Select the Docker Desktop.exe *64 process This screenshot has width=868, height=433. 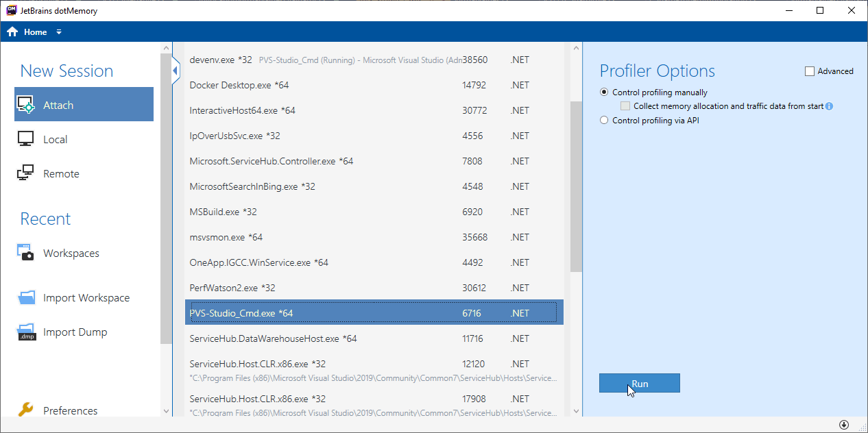tap(374, 85)
